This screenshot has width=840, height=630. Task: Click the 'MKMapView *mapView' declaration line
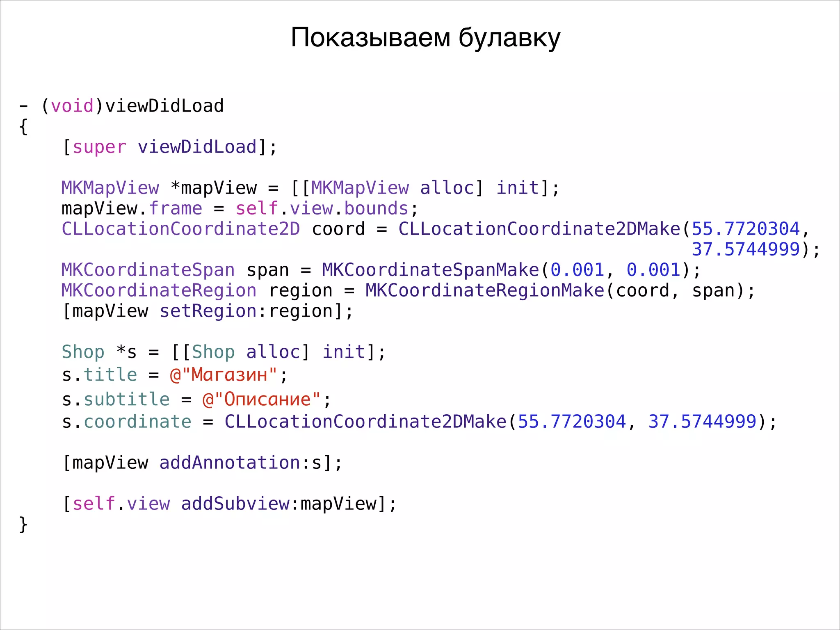(x=310, y=188)
